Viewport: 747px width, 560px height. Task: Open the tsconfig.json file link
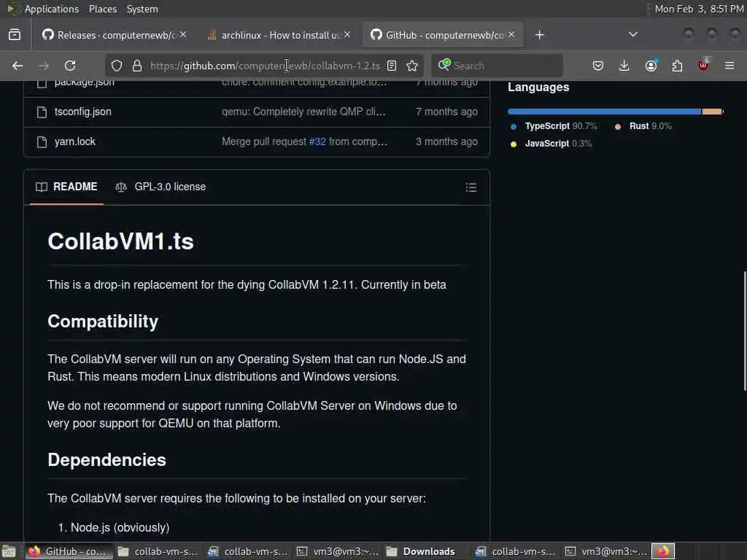coord(83,112)
